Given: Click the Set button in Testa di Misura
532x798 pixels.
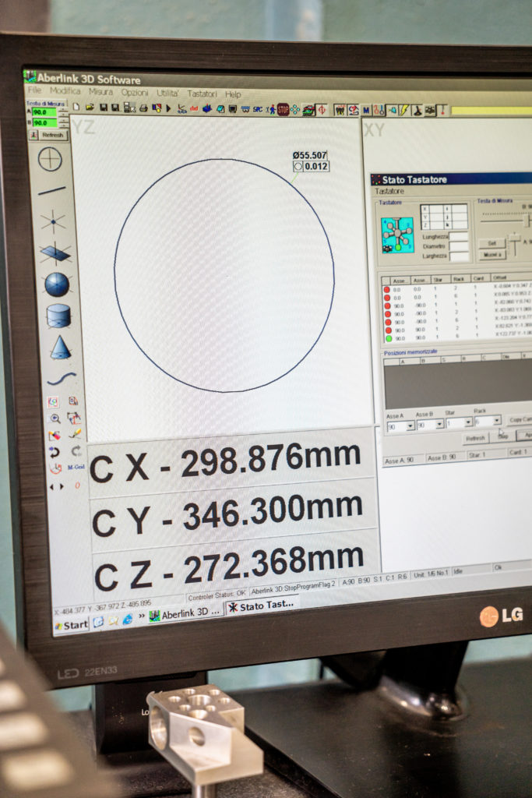Looking at the screenshot, I should [491, 243].
